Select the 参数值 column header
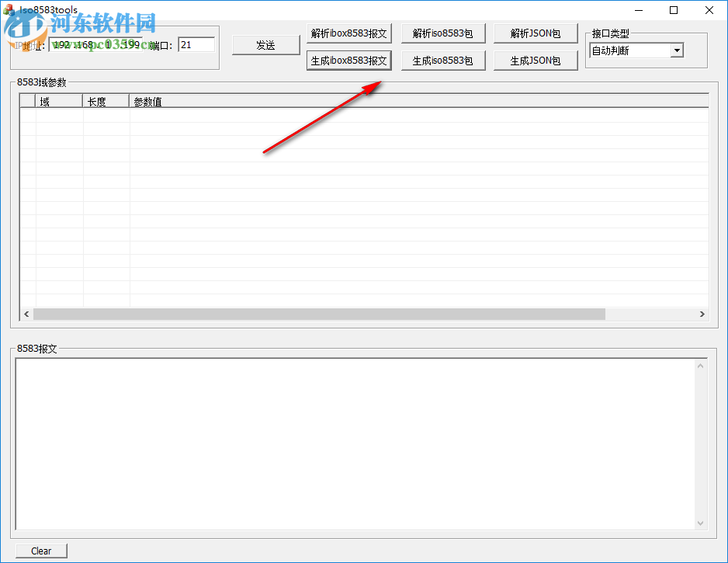Viewport: 728px width, 563px height. click(147, 101)
